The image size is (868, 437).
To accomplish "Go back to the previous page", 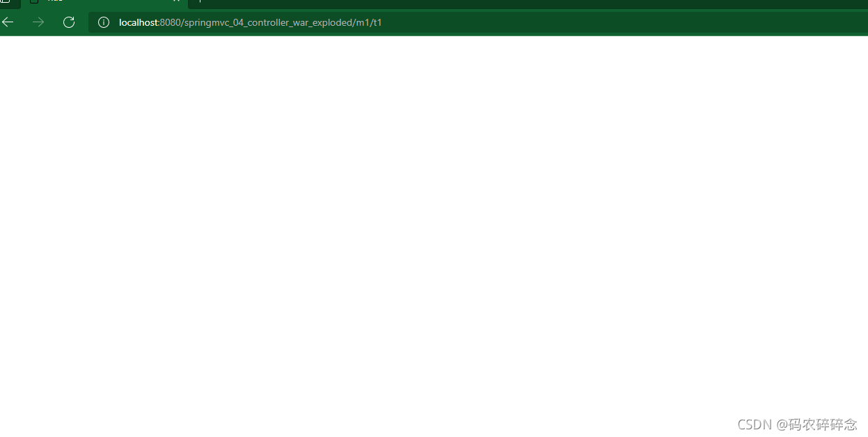I will pos(8,22).
